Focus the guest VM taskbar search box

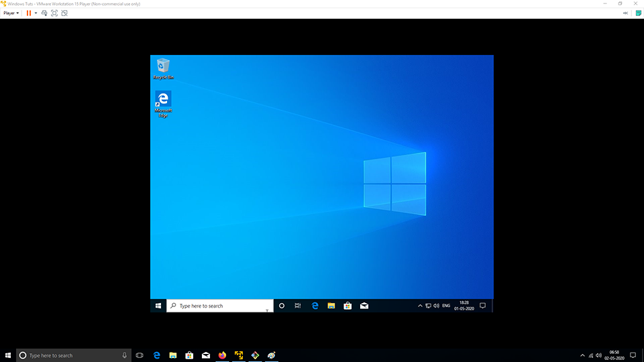(220, 306)
